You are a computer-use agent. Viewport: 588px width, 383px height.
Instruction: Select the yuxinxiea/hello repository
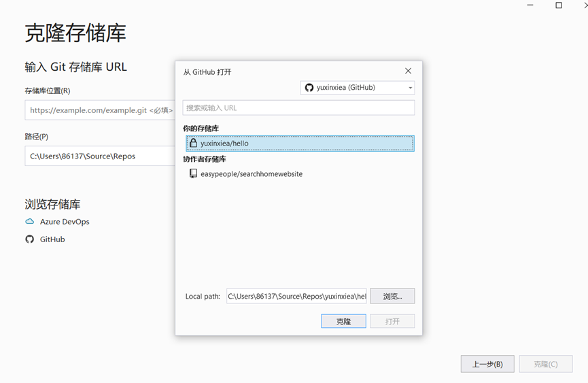coord(300,144)
